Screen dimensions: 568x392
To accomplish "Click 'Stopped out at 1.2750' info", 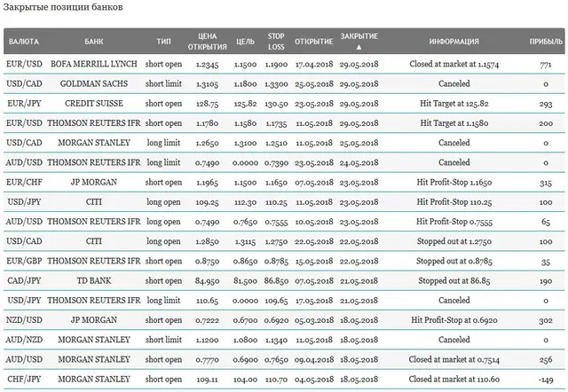I will pos(454,241).
